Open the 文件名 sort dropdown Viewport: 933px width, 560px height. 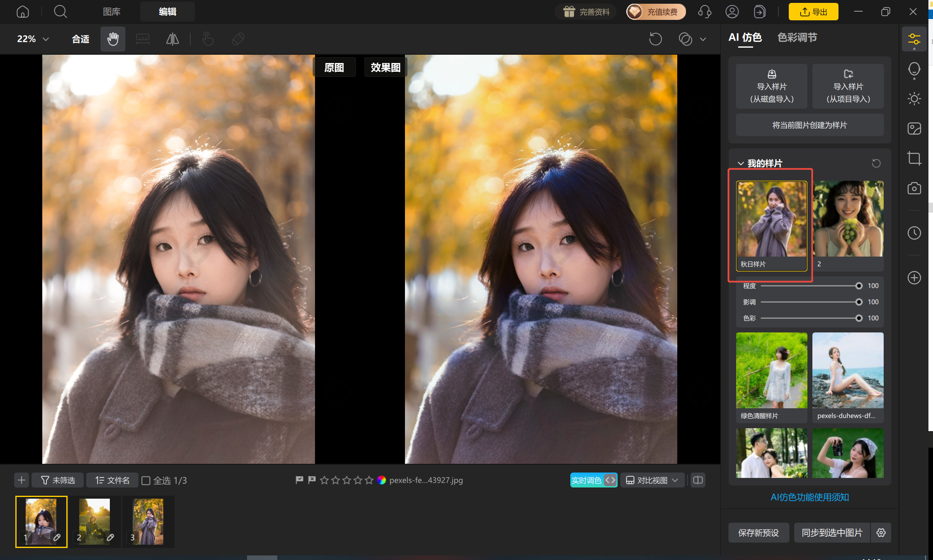[112, 480]
